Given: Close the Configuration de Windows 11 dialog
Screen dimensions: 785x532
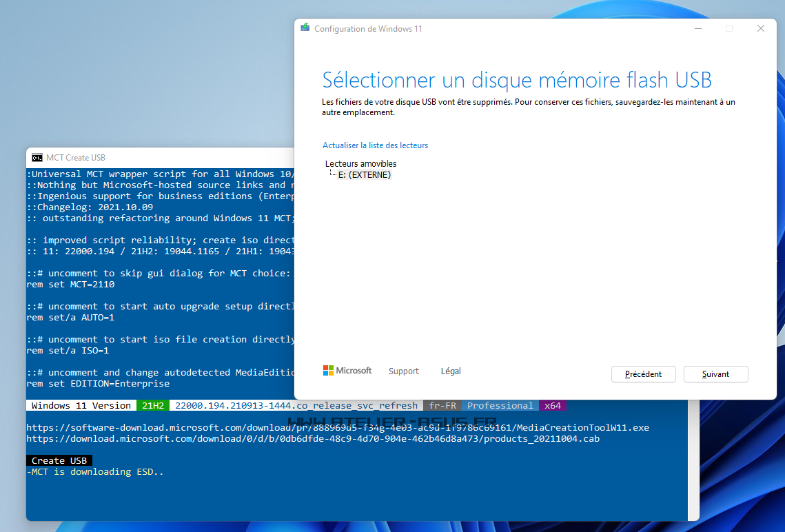Looking at the screenshot, I should coord(760,28).
